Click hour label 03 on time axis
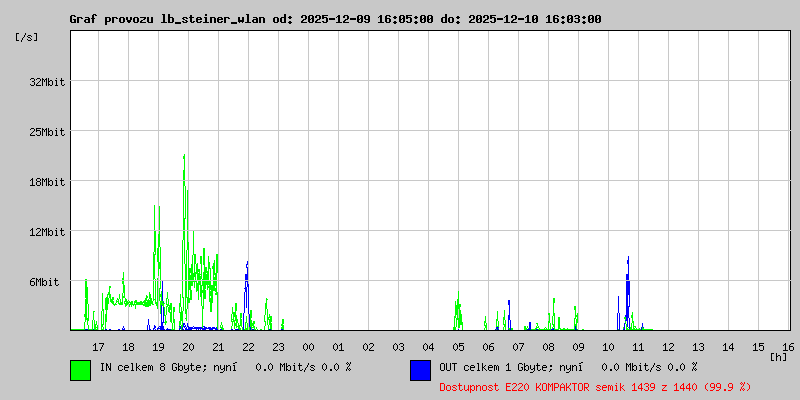Screen dimensions: 800x400 [398, 347]
